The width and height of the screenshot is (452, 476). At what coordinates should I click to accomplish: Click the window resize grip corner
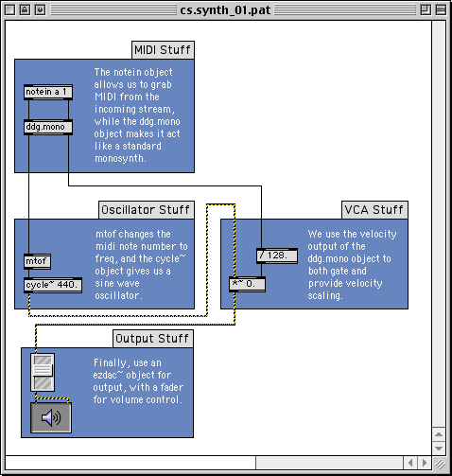click(440, 464)
